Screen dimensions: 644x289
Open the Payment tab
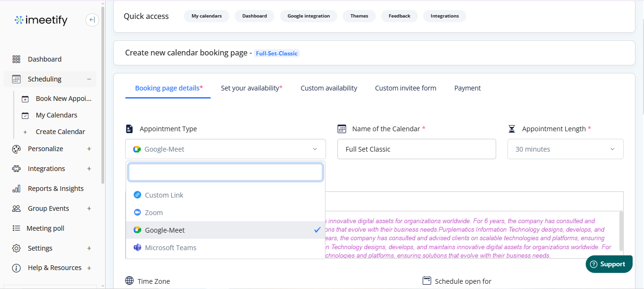click(467, 88)
